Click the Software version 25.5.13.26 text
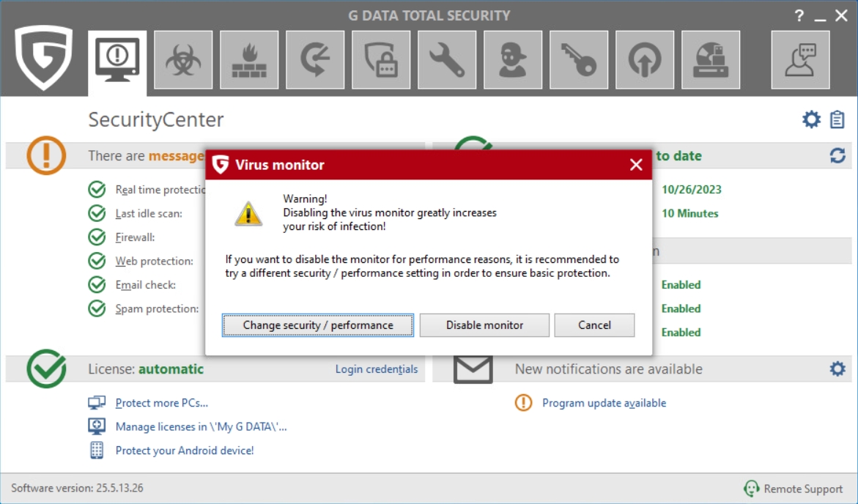The height and width of the screenshot is (504, 858). coord(77,488)
